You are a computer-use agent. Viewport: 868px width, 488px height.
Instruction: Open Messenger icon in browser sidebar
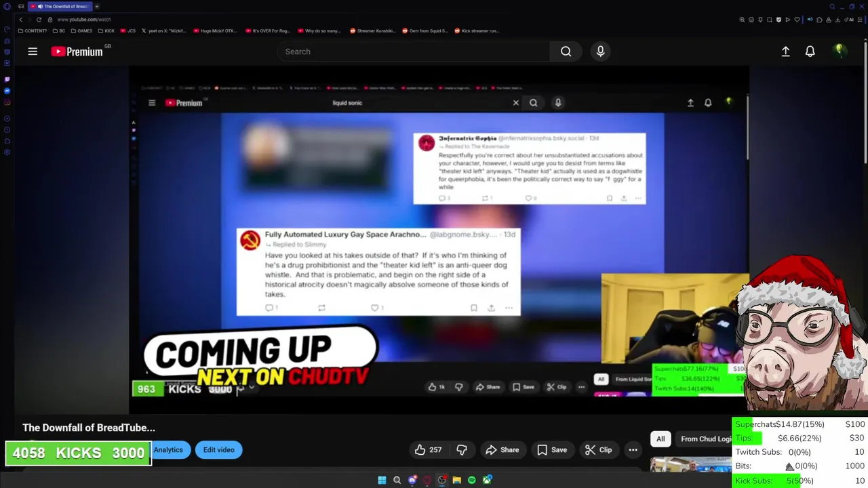click(x=7, y=91)
